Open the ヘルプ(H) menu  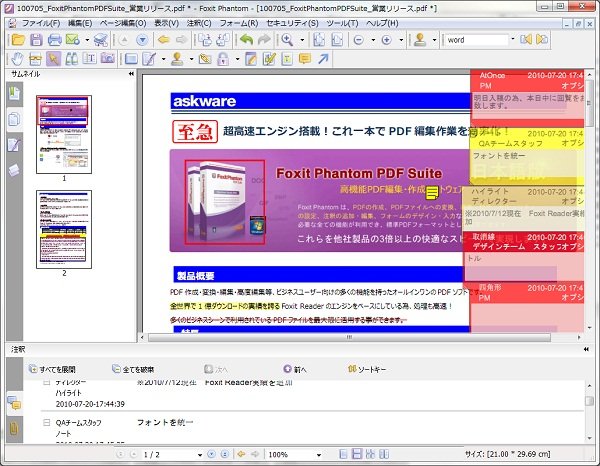coord(382,23)
